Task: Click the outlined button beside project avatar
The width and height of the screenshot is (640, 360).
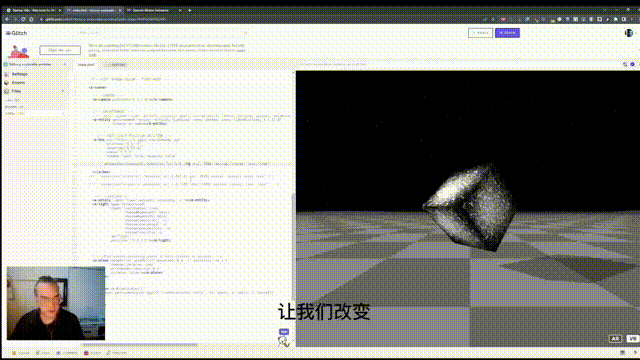Action: (x=60, y=50)
